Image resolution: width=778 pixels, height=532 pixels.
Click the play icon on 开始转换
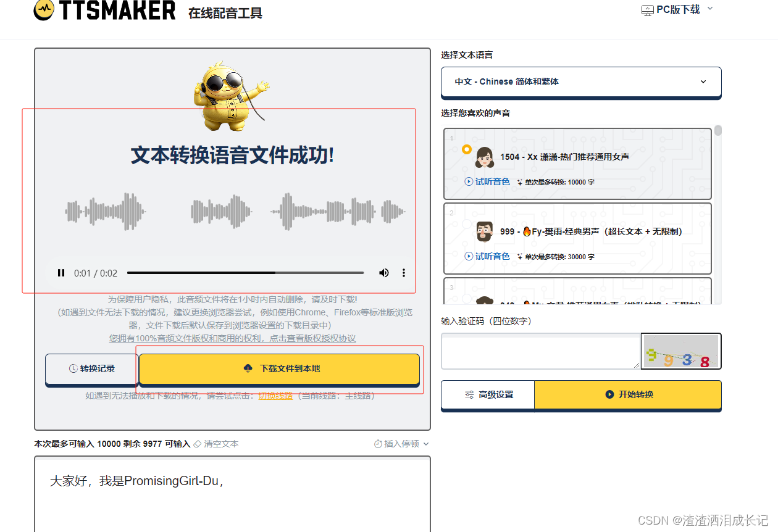[609, 394]
